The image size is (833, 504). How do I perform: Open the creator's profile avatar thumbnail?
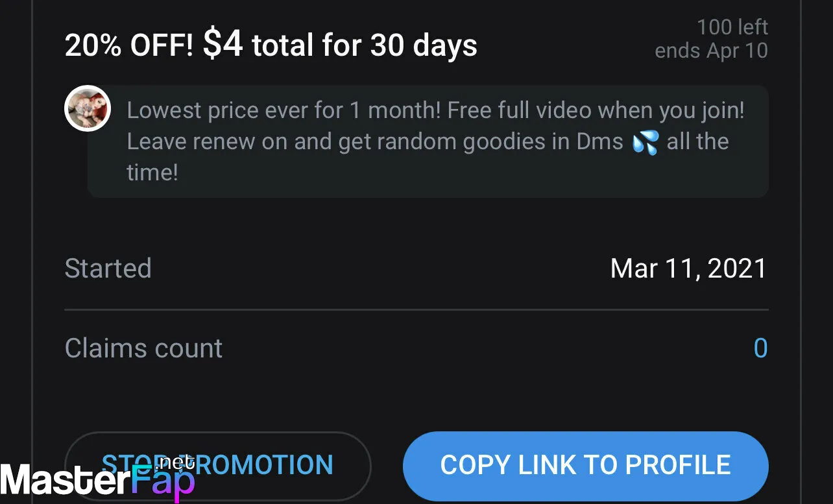pyautogui.click(x=88, y=108)
